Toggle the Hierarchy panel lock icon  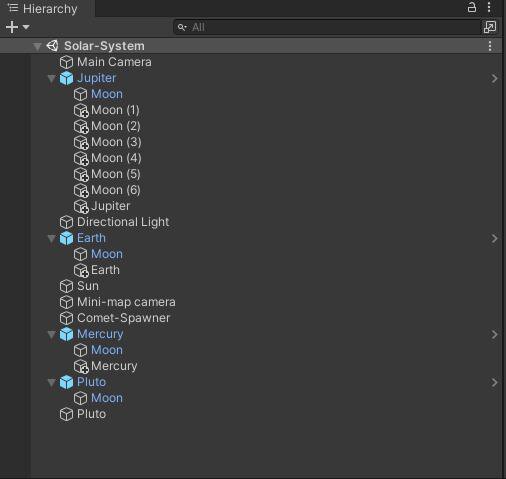[x=472, y=7]
